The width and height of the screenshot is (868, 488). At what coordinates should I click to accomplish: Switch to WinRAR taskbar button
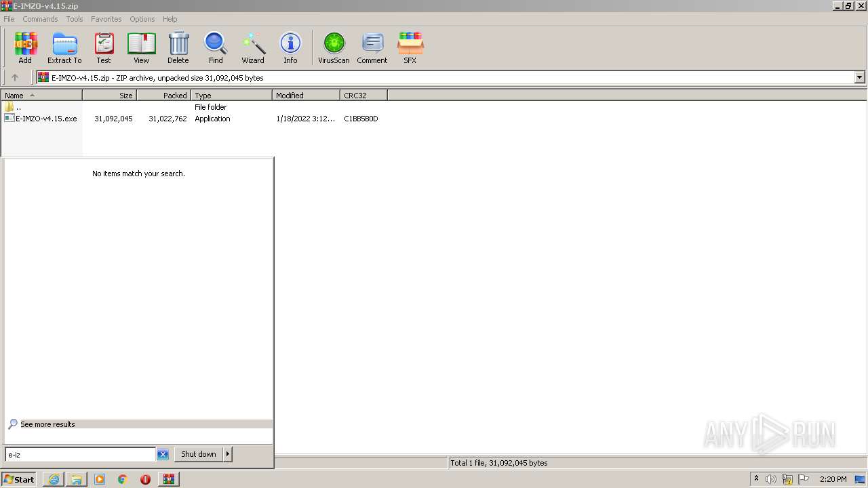click(x=168, y=479)
